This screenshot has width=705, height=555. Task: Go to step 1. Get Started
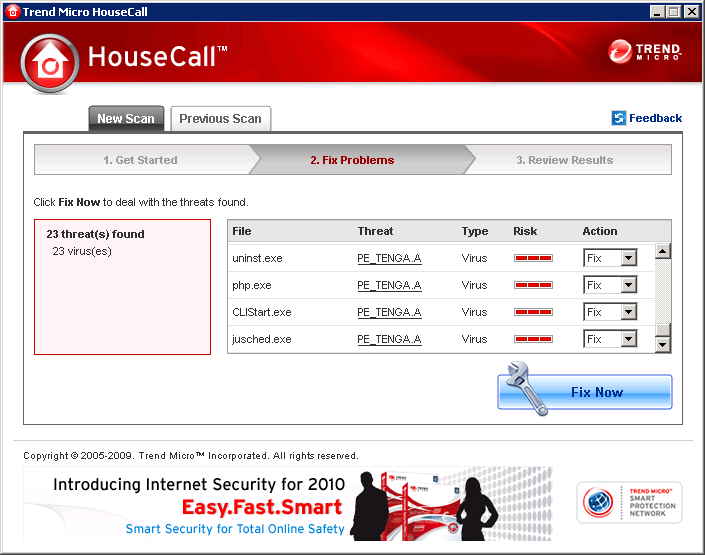(140, 160)
